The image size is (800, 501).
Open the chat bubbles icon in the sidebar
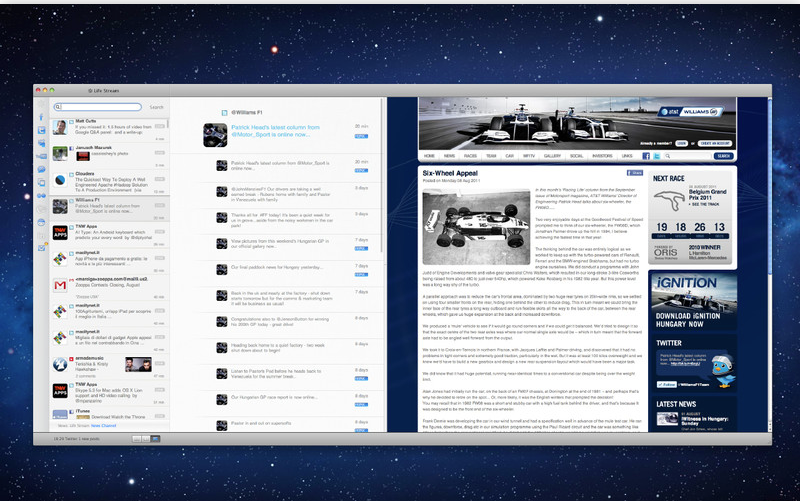(41, 169)
